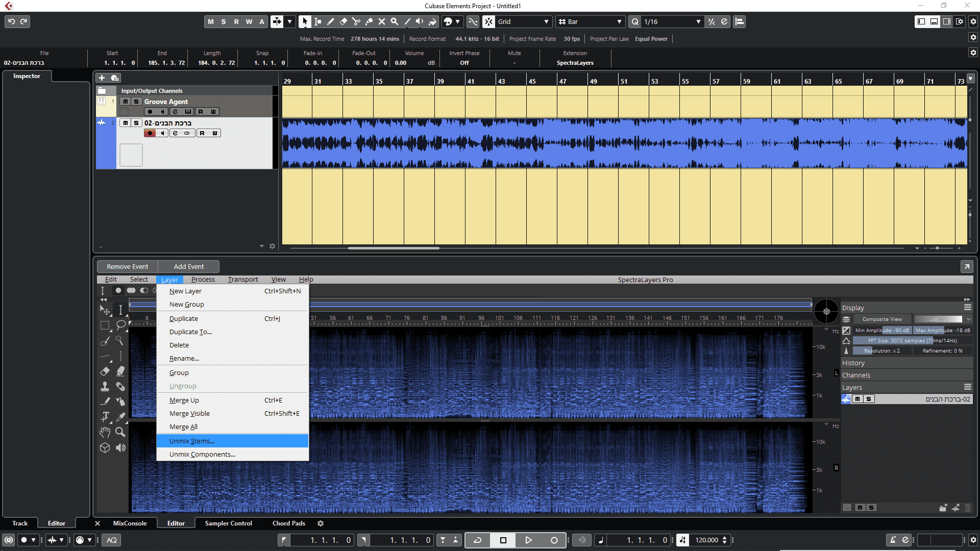Select the Healing bandage tool
Image resolution: width=980 pixels, height=551 pixels.
(x=120, y=386)
